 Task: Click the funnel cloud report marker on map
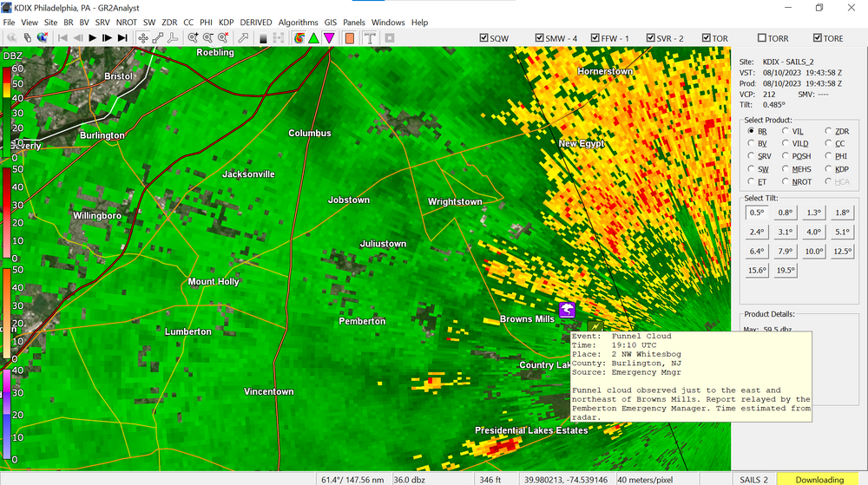point(567,310)
